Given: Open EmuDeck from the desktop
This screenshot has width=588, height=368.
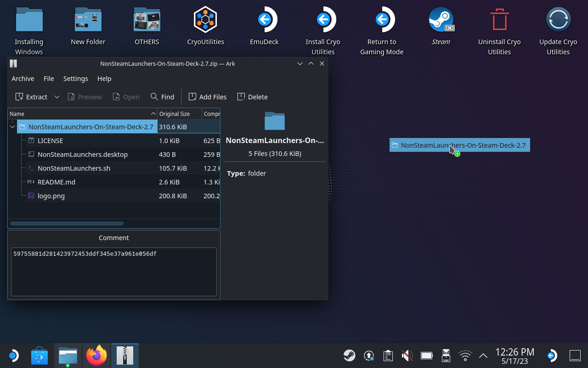Looking at the screenshot, I should tap(264, 20).
